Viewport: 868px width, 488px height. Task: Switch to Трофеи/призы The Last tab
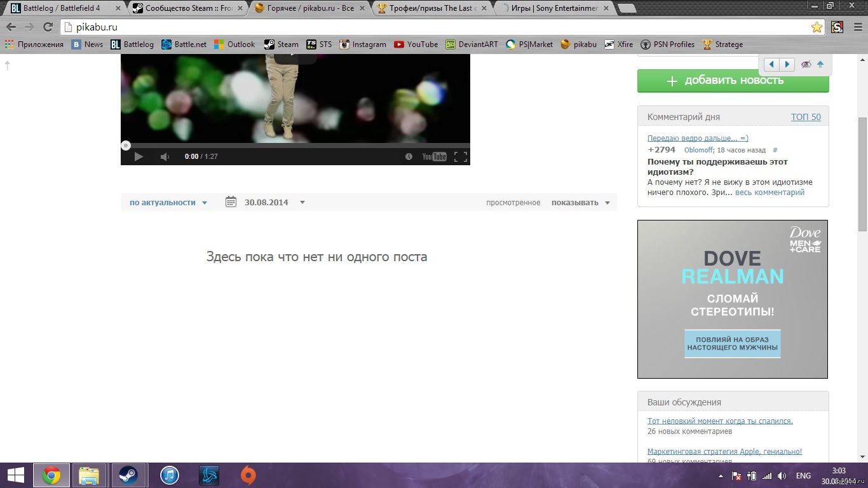pyautogui.click(x=431, y=8)
